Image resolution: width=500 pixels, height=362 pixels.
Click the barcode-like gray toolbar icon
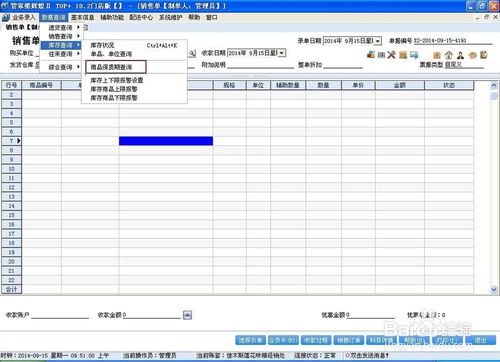coord(381,55)
